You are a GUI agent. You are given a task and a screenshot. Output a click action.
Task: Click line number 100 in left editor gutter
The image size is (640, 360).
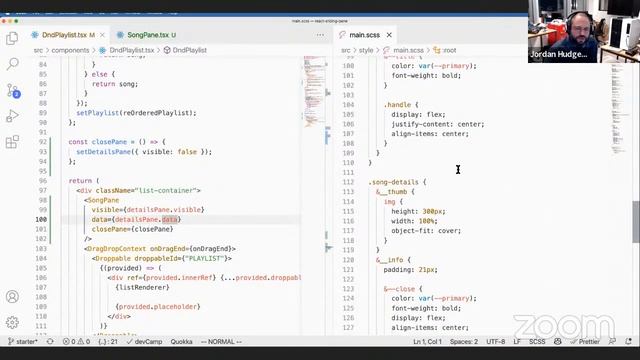click(41, 220)
